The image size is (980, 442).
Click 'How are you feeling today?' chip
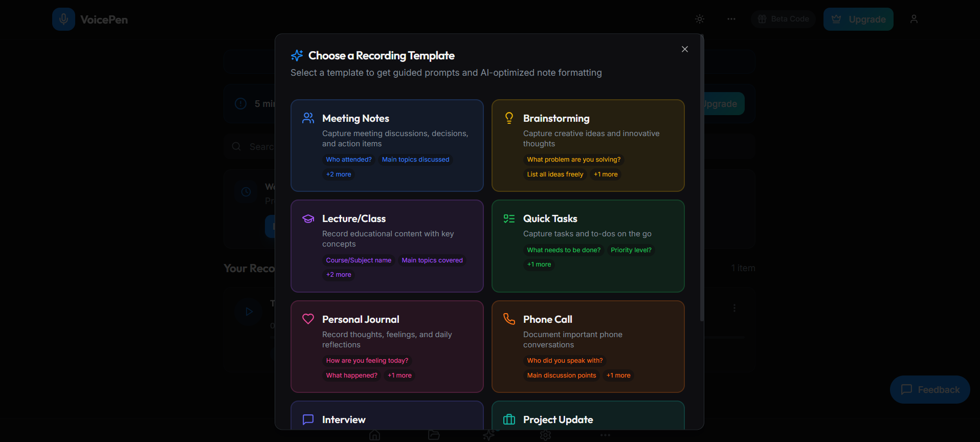coord(367,361)
